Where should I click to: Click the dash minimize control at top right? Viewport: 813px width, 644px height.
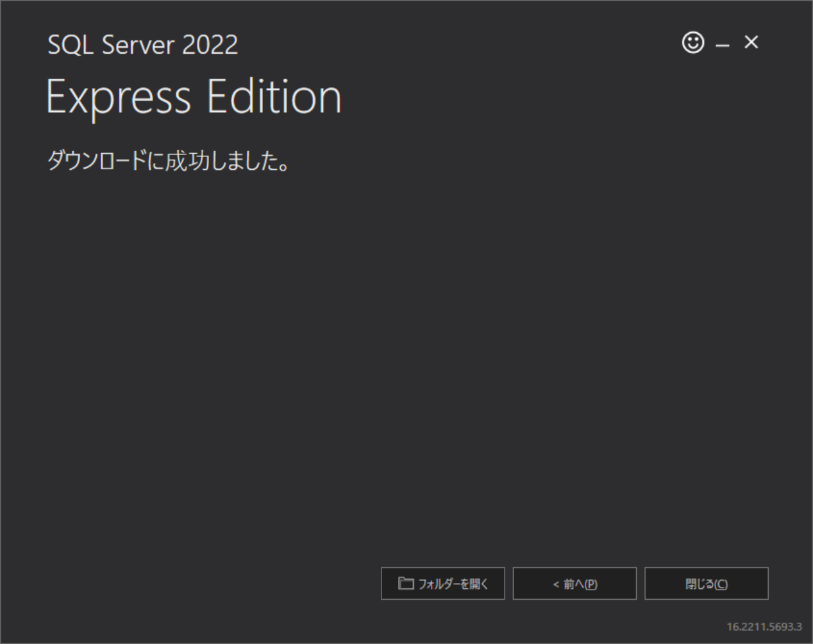point(723,45)
